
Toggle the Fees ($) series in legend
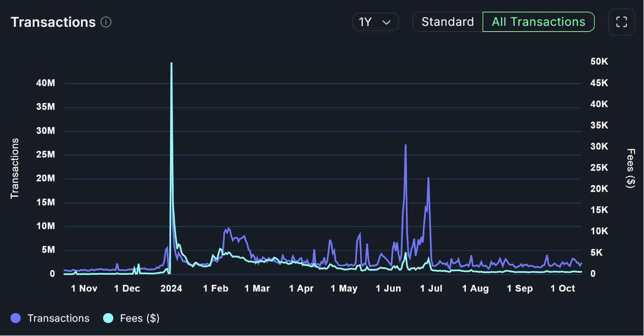(x=131, y=318)
